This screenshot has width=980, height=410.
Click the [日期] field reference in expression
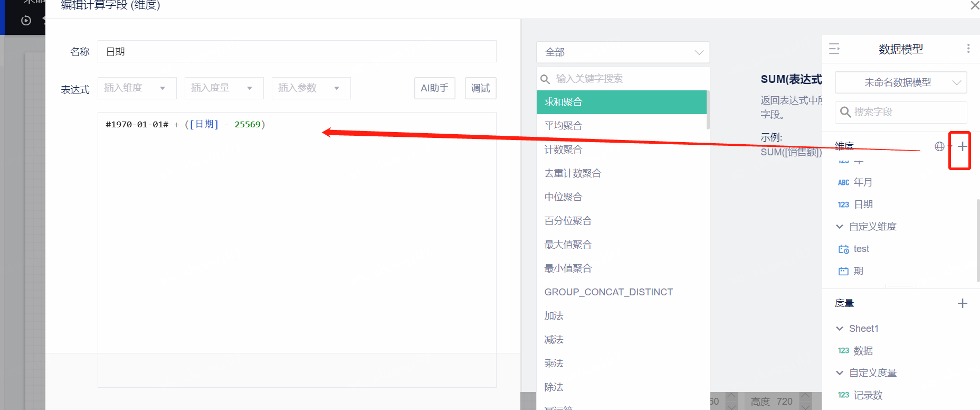pos(204,124)
